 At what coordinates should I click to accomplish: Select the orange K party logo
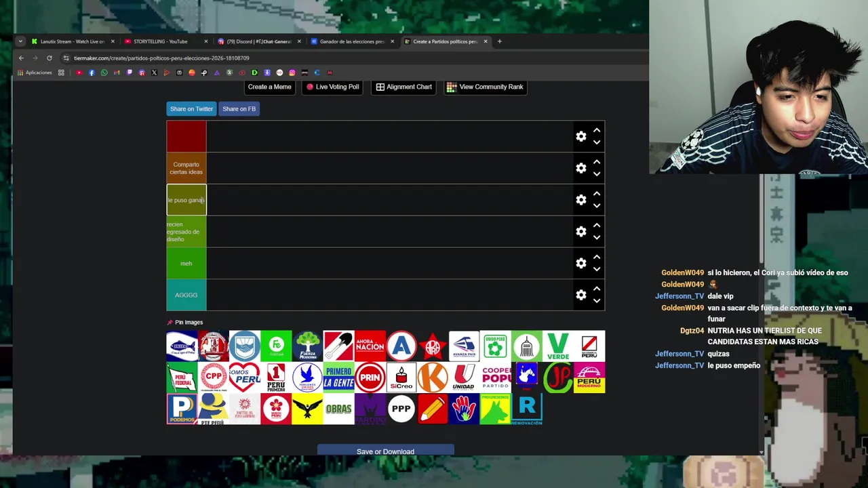433,378
